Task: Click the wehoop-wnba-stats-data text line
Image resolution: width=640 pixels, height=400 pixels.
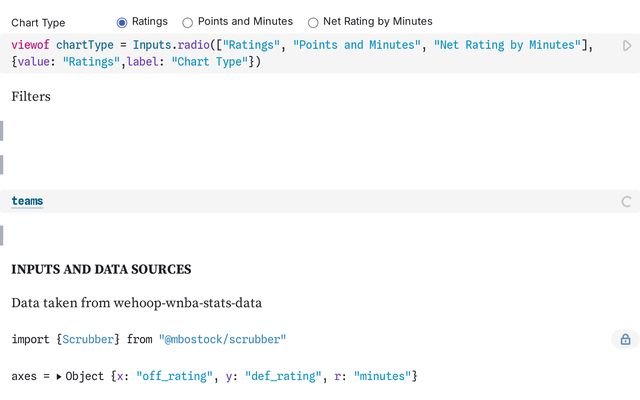Action: tap(136, 303)
